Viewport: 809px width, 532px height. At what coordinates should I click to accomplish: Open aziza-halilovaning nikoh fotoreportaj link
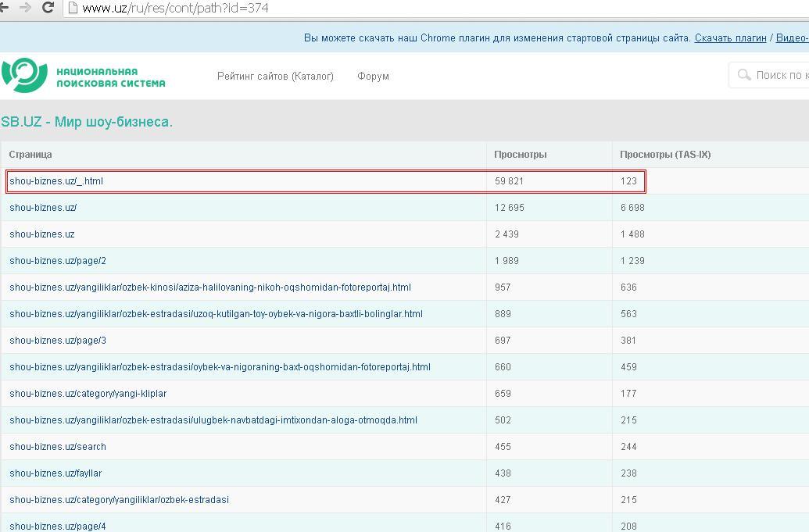209,287
